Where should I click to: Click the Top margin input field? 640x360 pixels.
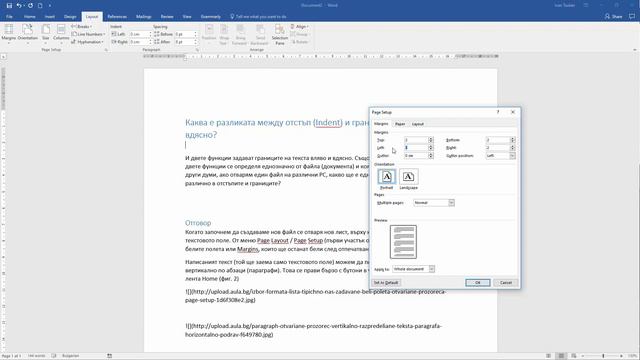(x=416, y=140)
